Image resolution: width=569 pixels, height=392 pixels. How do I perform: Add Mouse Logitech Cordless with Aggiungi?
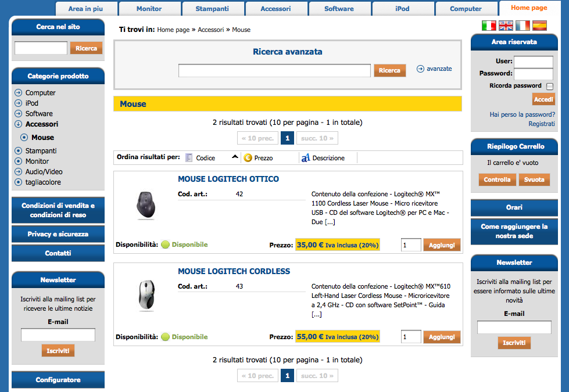(442, 337)
